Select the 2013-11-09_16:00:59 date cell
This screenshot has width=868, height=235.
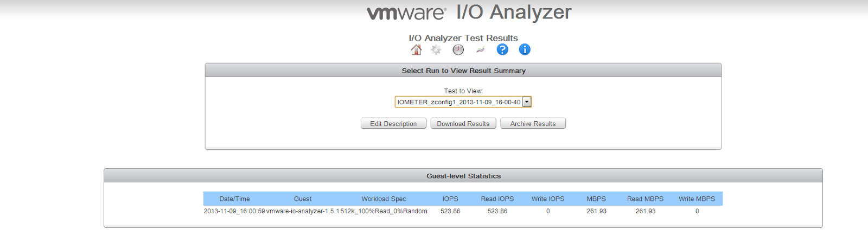234,211
